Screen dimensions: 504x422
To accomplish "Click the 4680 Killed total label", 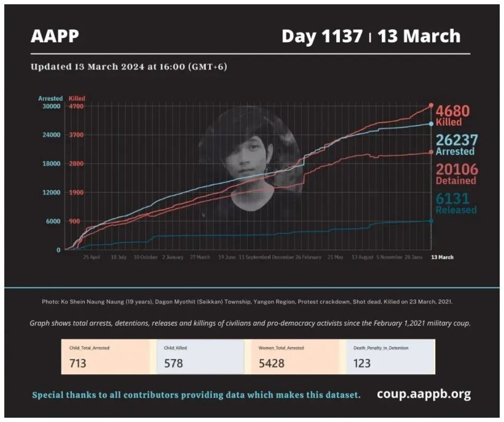I will click(457, 115).
